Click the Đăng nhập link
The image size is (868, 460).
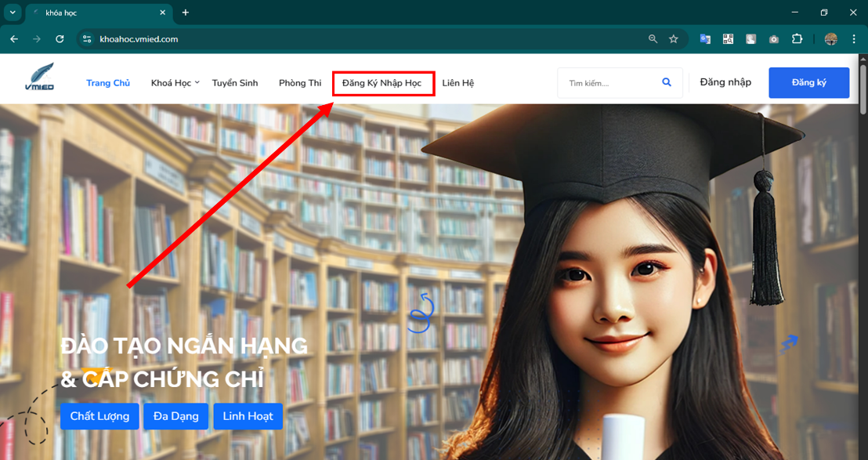[x=725, y=82]
